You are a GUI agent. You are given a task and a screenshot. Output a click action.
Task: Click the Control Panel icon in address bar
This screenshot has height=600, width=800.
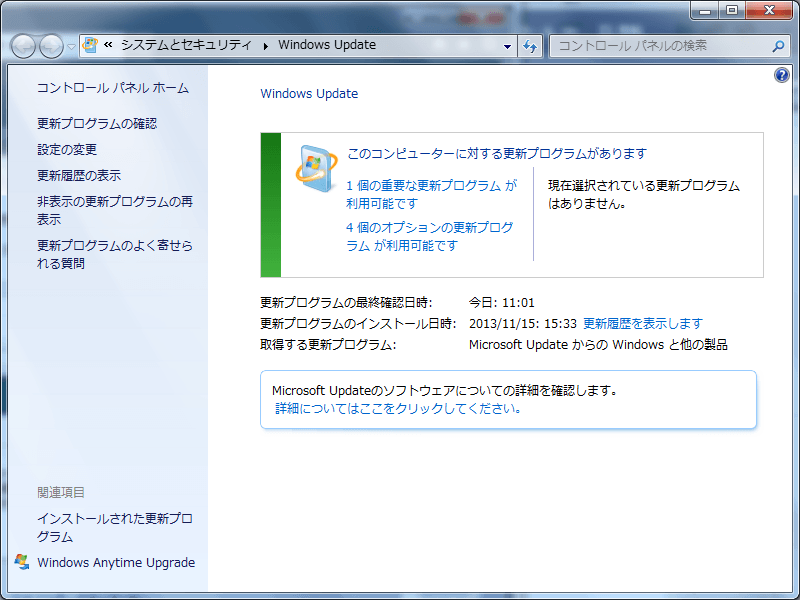click(x=90, y=45)
